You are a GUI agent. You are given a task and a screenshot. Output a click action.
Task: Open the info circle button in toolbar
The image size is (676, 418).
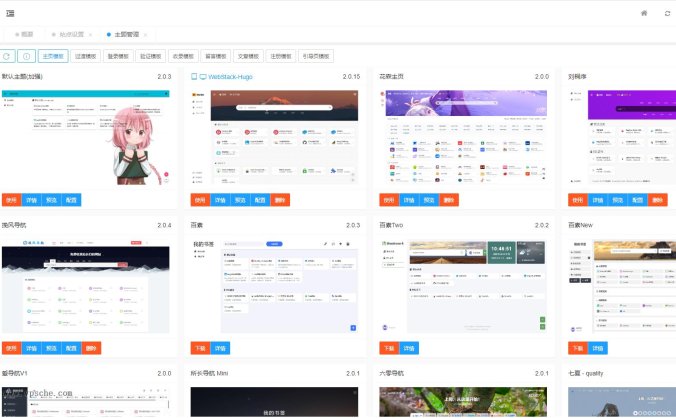coord(26,56)
